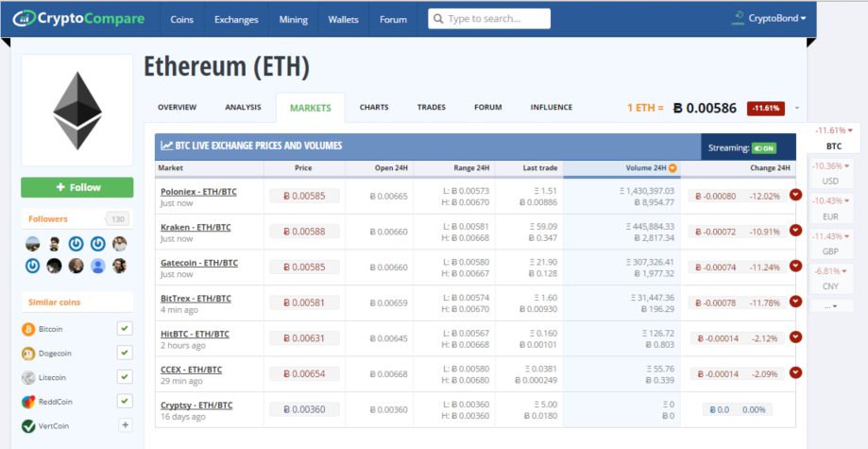Expand the Gatecoin row red arrow
The height and width of the screenshot is (449, 868).
coord(795,266)
